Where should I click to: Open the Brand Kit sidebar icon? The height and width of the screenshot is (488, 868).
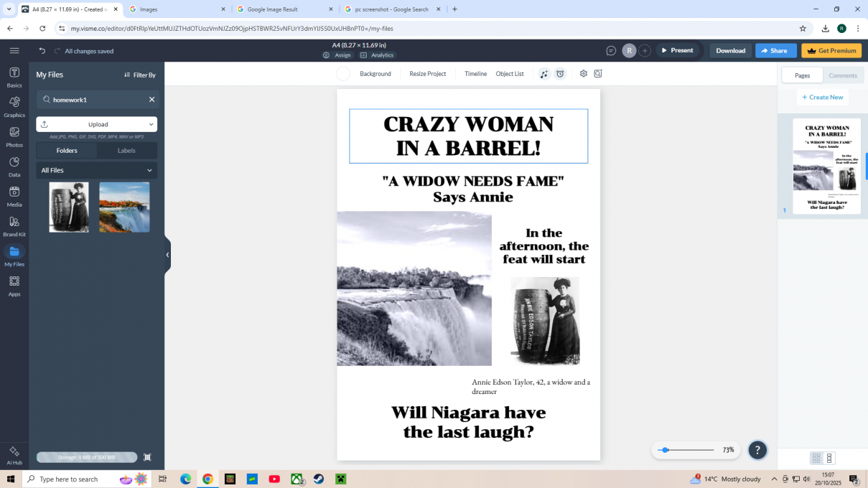tap(14, 225)
